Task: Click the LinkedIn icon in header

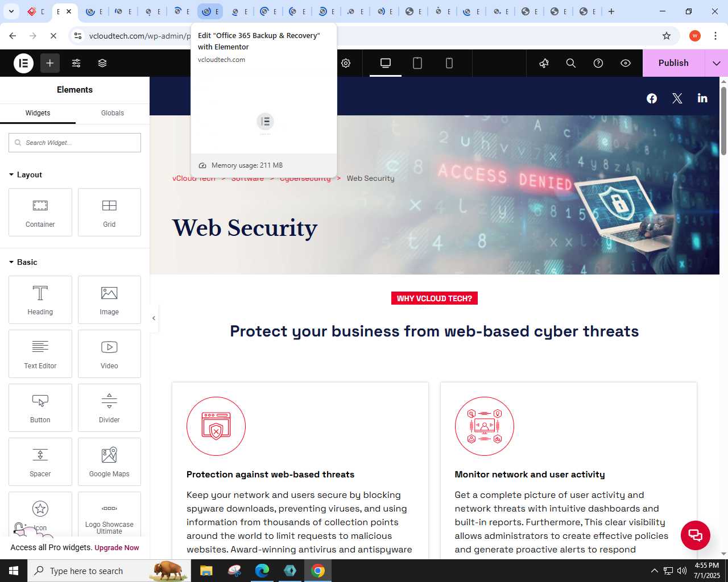Action: point(702,98)
